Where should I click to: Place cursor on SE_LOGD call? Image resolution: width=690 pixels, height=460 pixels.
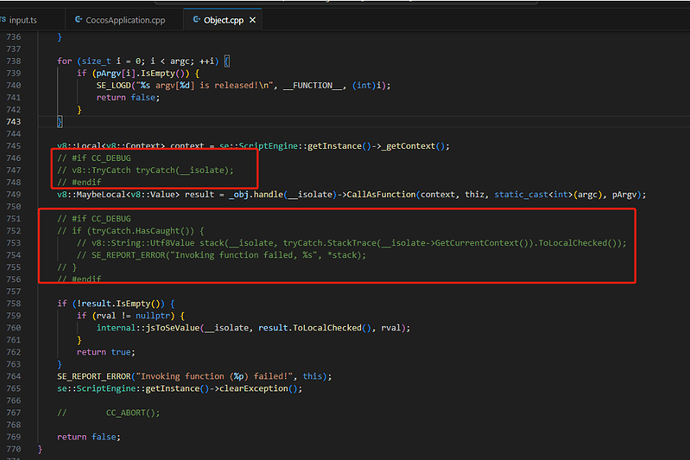[x=120, y=85]
